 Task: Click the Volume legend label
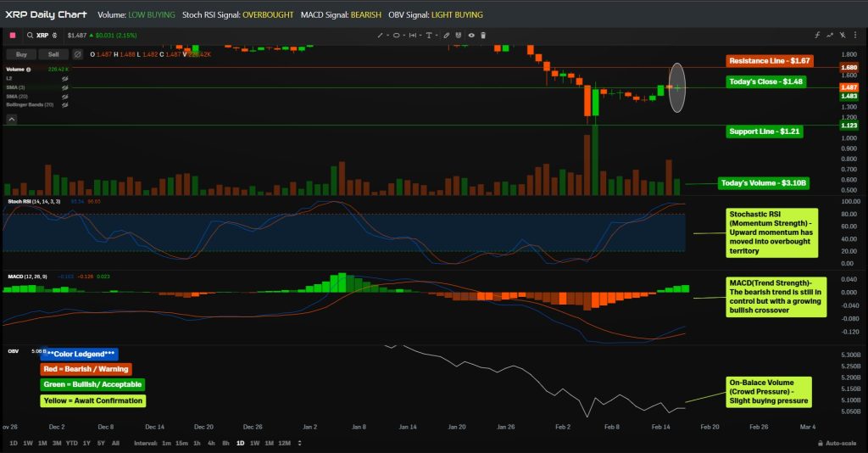pos(15,70)
